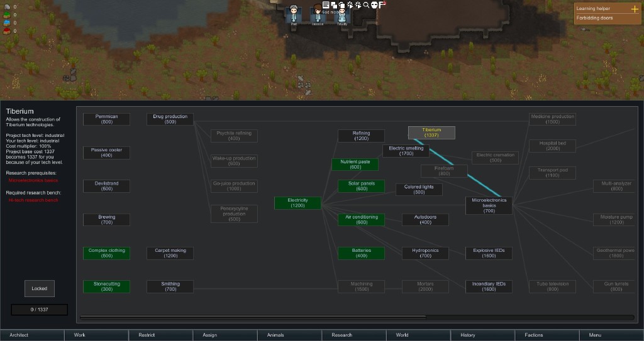
Task: Select the Passive cooler research project
Action: pyautogui.click(x=106, y=153)
